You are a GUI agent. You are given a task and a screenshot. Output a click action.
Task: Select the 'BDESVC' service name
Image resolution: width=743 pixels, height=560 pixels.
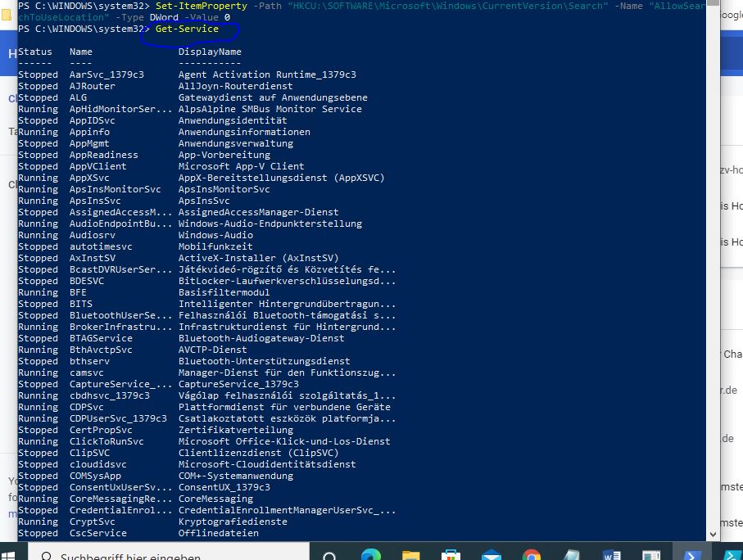[x=87, y=281]
